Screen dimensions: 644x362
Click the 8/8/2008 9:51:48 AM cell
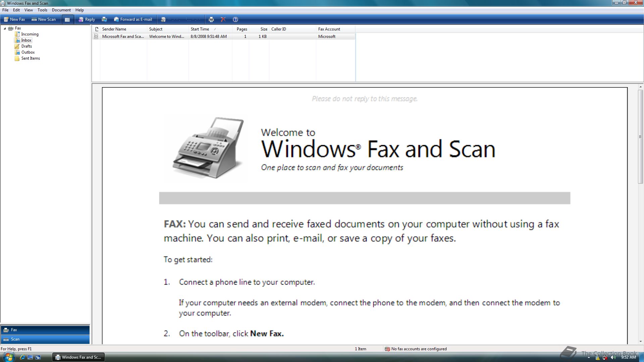(x=209, y=37)
